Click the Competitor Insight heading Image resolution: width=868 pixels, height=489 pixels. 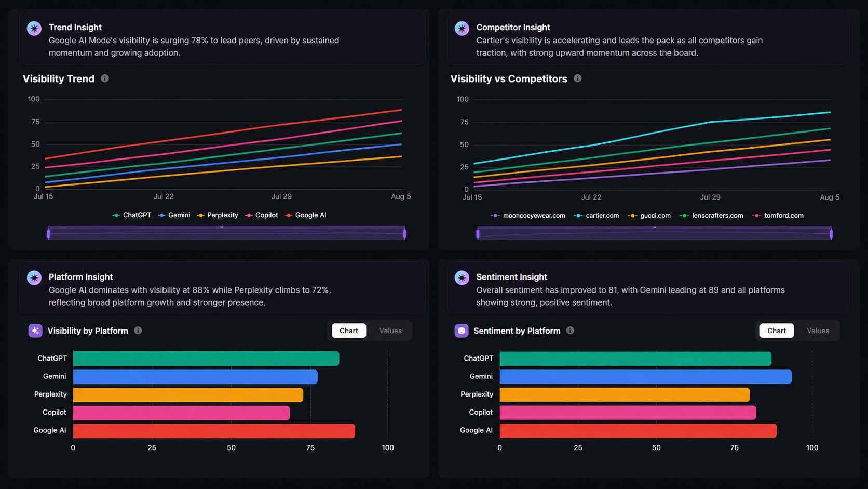tap(513, 28)
